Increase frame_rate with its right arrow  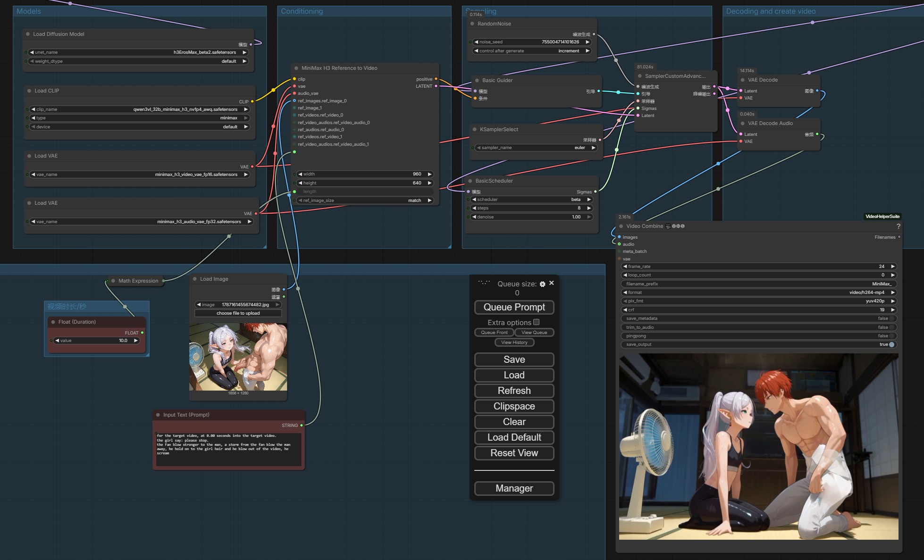tap(892, 267)
